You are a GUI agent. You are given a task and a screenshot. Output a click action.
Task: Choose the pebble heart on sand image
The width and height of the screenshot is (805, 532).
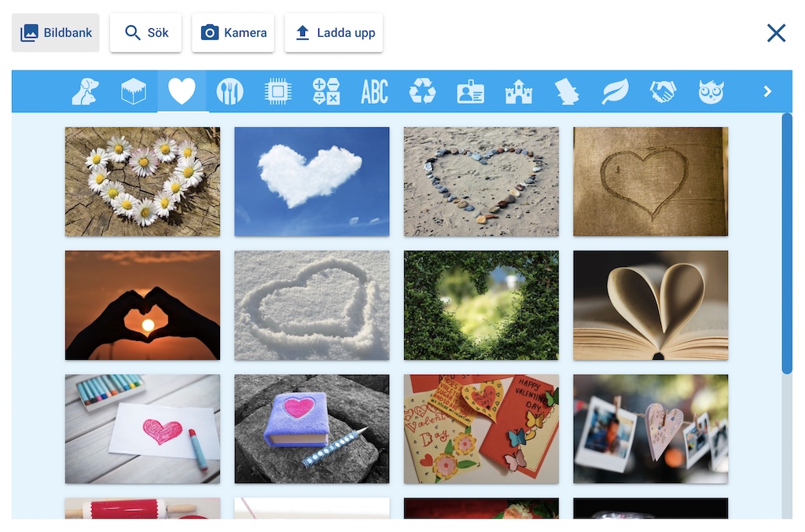click(x=482, y=182)
